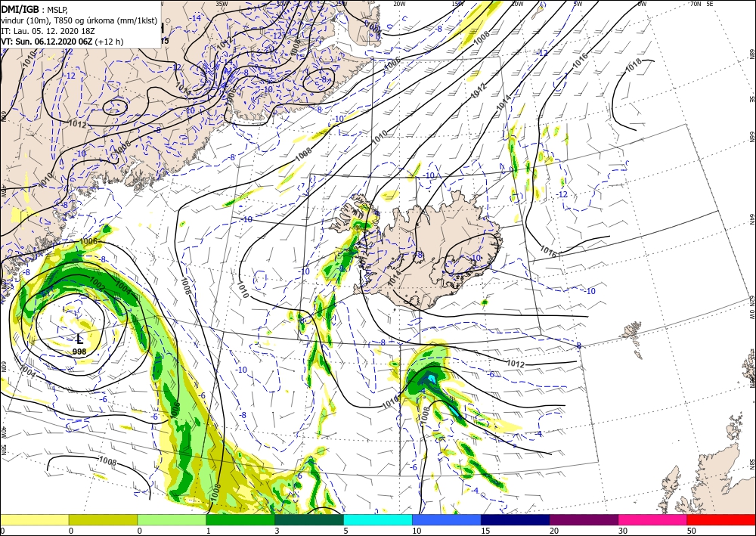756x536 pixels.
Task: Click the 'DMI/IGB' title text
Action: click(20, 8)
